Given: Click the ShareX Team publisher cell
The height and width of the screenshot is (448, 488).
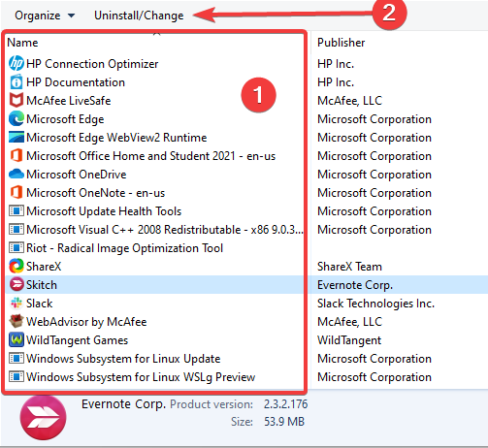Looking at the screenshot, I should click(x=349, y=267).
